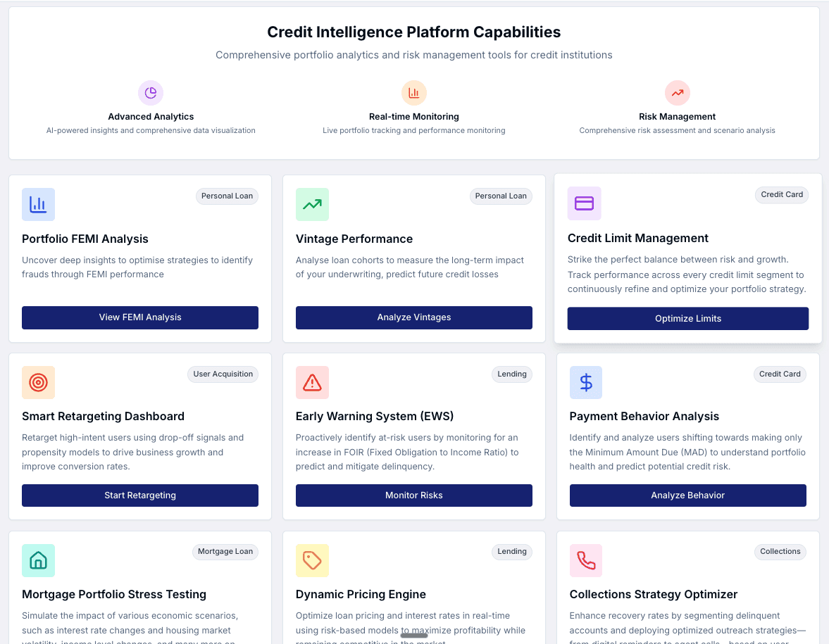
Task: Click the Analyze Behavior button
Action: (688, 495)
